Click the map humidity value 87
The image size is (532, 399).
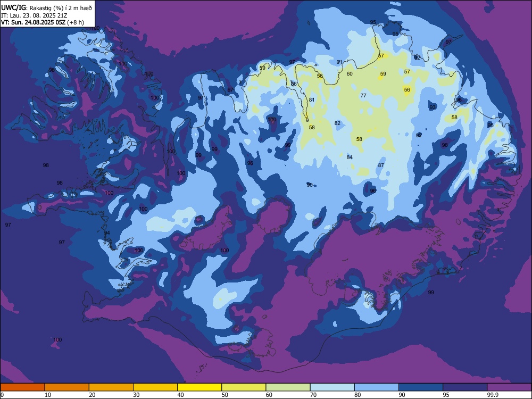tap(381, 165)
